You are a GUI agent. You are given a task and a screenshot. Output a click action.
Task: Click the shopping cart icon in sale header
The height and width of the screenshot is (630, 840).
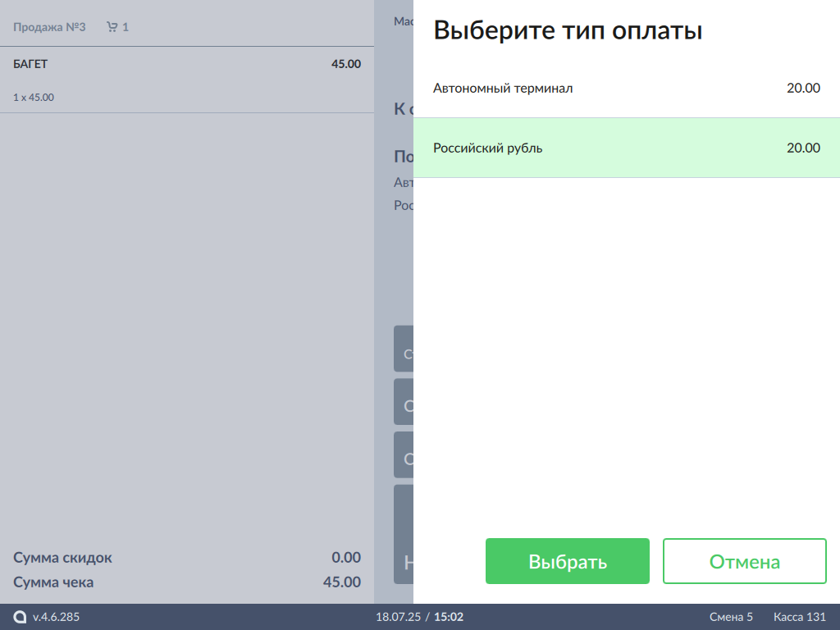112,27
